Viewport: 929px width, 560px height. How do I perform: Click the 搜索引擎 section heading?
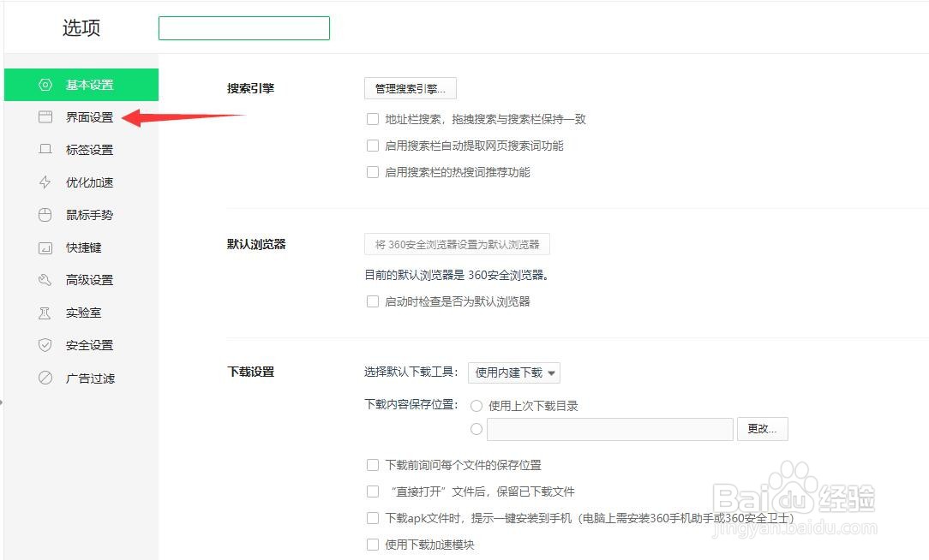coord(250,88)
